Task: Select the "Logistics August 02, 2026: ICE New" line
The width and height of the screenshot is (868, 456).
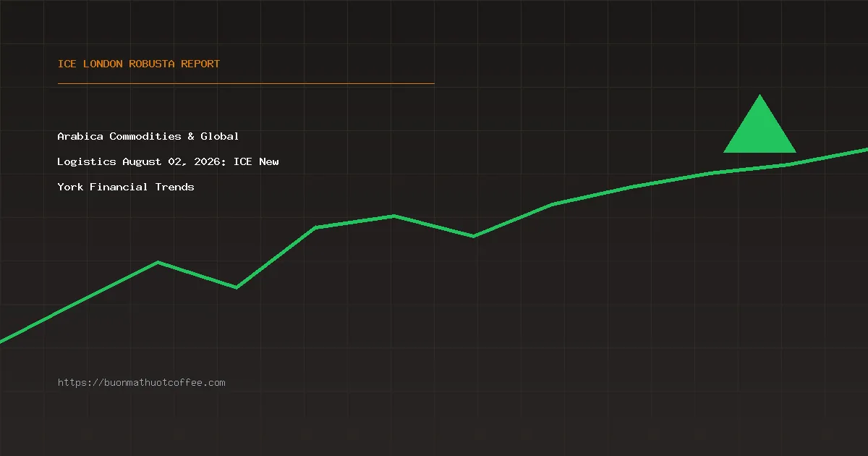Action: pos(169,161)
